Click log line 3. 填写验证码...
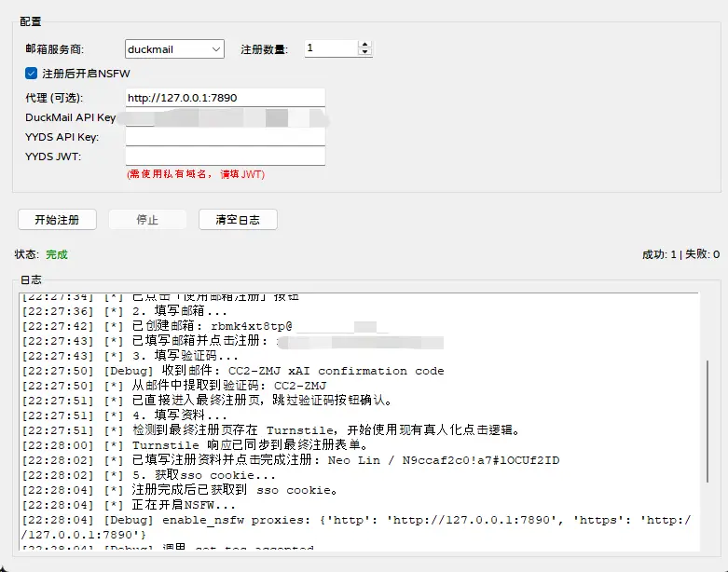Image resolution: width=728 pixels, height=572 pixels. pyautogui.click(x=130, y=356)
